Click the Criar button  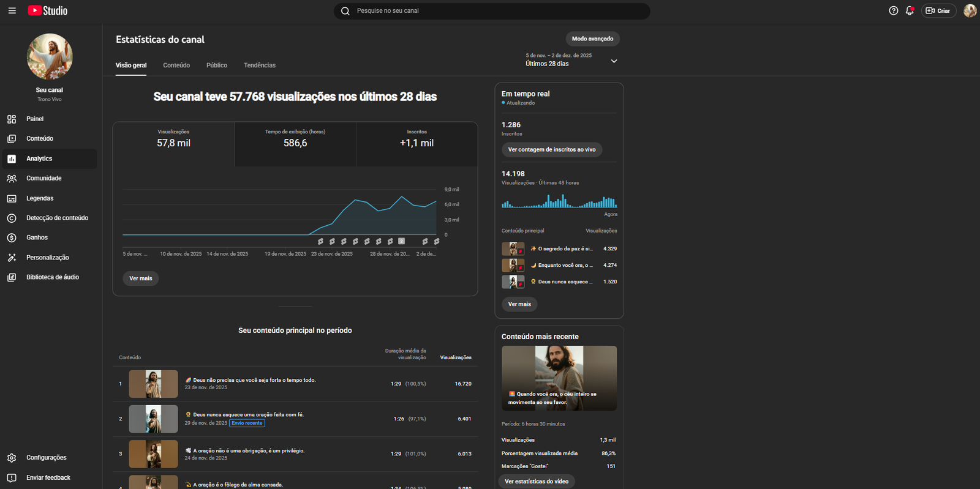(938, 11)
